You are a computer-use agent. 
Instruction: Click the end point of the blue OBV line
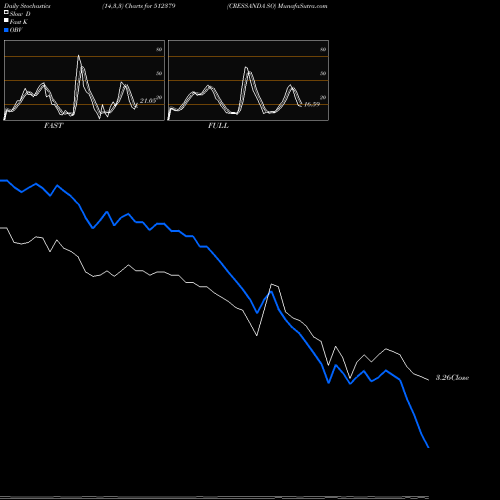tap(428, 447)
